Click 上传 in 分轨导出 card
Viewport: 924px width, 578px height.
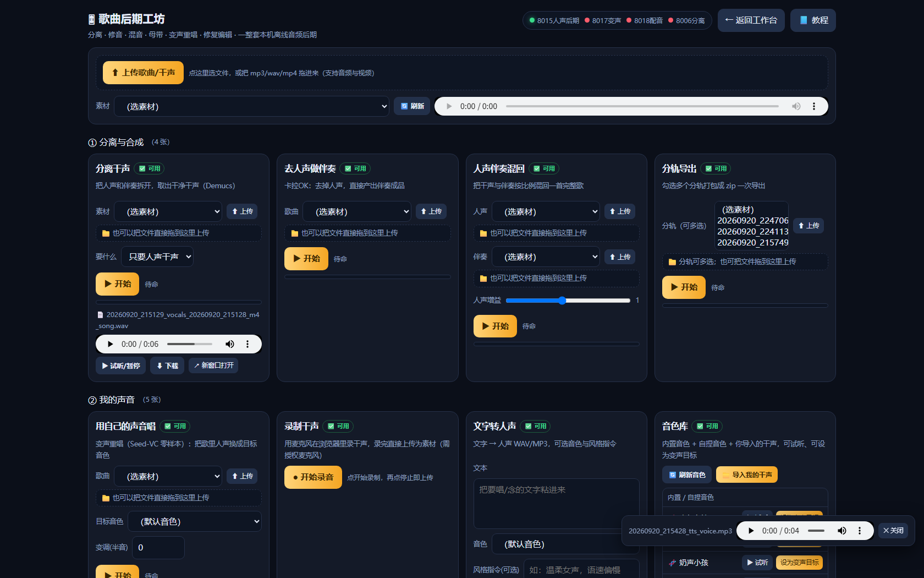pyautogui.click(x=809, y=226)
